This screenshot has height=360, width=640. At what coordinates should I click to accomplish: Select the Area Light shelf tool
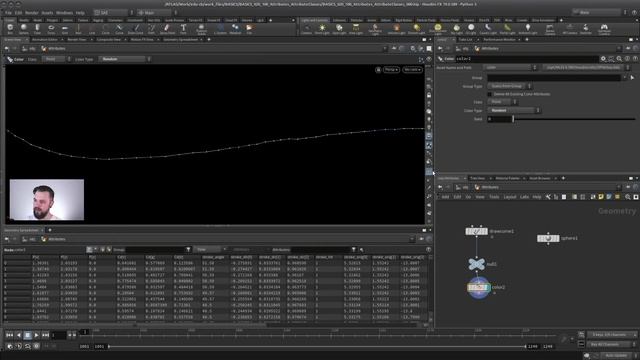click(x=356, y=29)
